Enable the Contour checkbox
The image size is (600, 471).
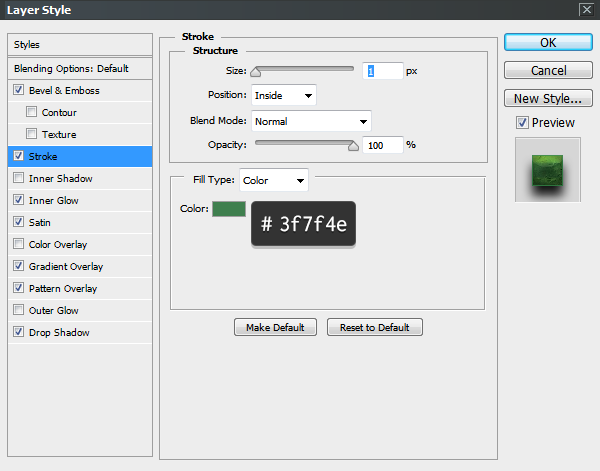click(31, 112)
